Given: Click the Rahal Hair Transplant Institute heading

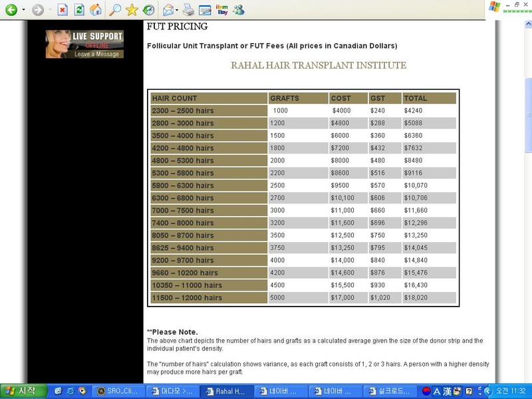Looking at the screenshot, I should pyautogui.click(x=319, y=65).
